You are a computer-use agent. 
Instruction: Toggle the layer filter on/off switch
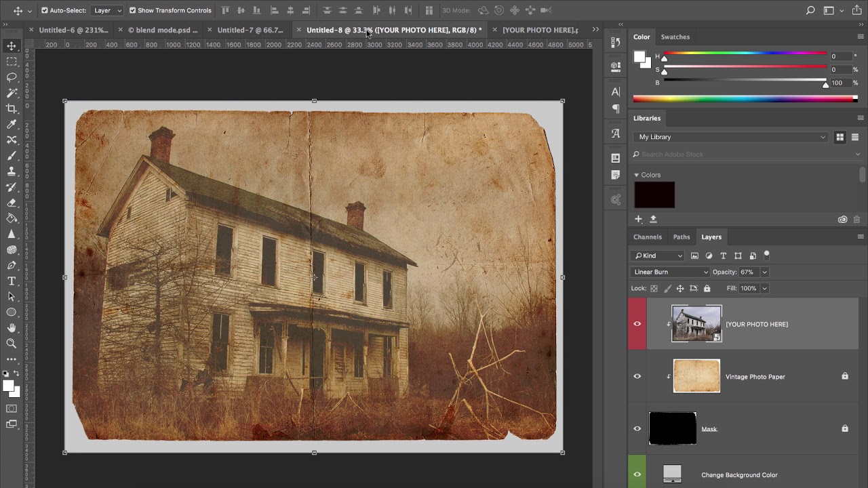coord(767,255)
